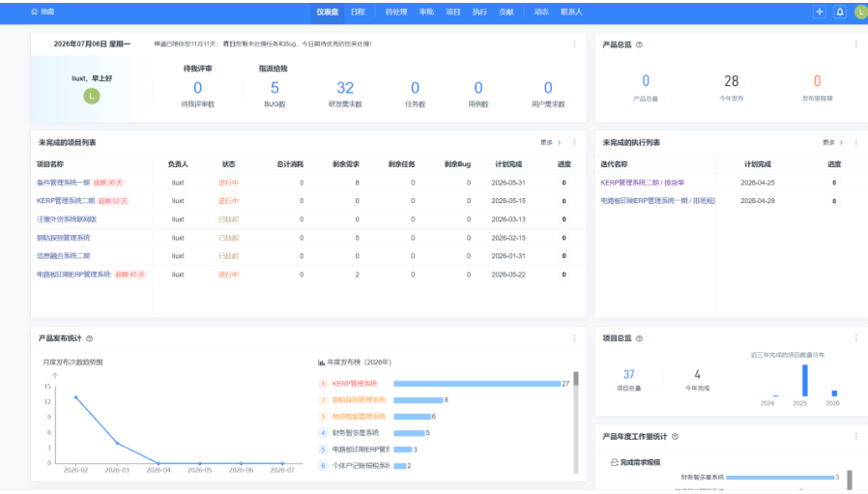Viewport: 868px width, 494px height.
Task: Click help icon next to 产品发布统计
Action: coord(89,338)
